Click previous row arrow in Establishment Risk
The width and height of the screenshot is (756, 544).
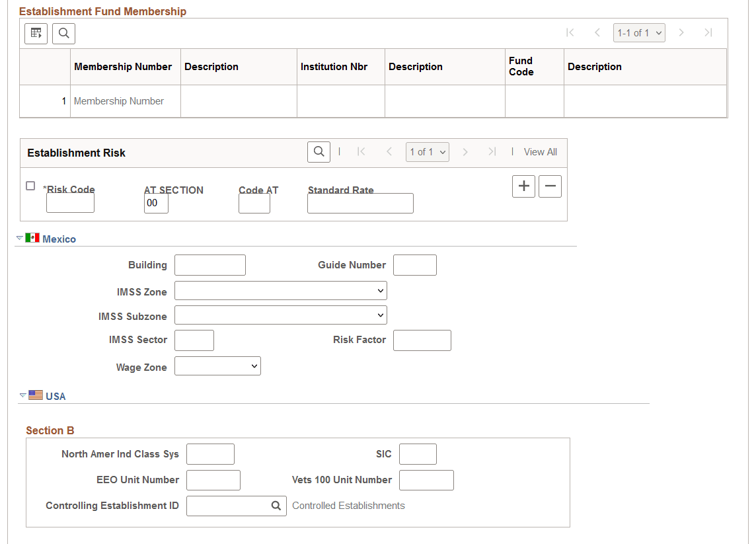coord(389,151)
